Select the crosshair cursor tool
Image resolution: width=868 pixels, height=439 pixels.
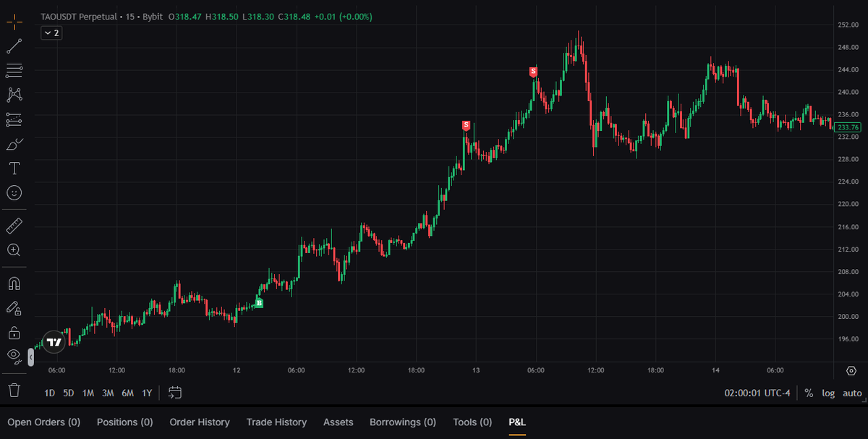pyautogui.click(x=14, y=22)
